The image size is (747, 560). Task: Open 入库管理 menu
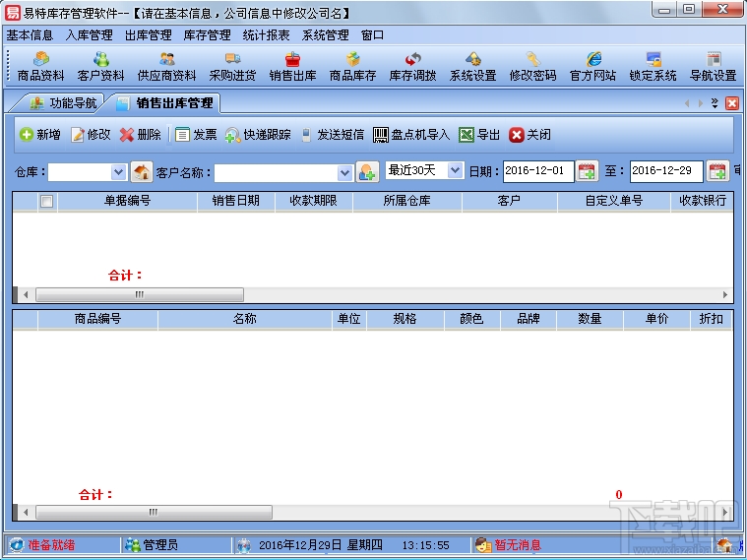pos(90,35)
